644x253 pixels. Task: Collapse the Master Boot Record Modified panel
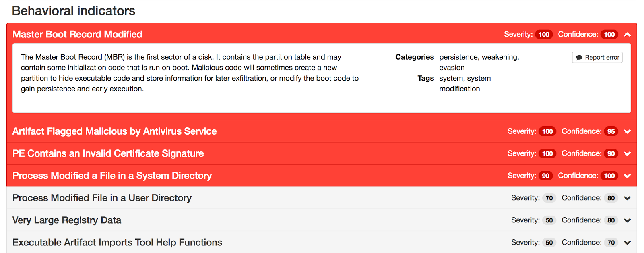pos(627,35)
